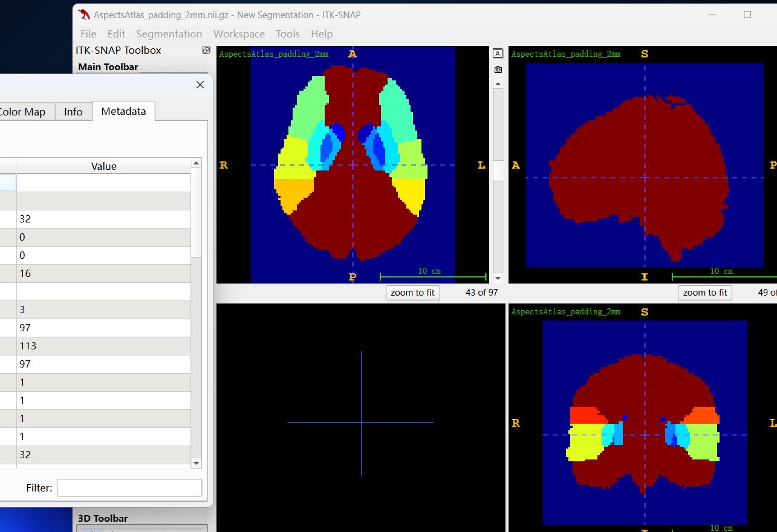Open the Workspace menu

coord(239,34)
